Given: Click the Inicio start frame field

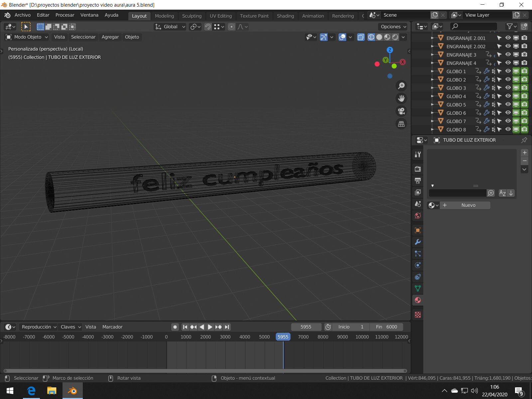Looking at the screenshot, I should click(351, 327).
